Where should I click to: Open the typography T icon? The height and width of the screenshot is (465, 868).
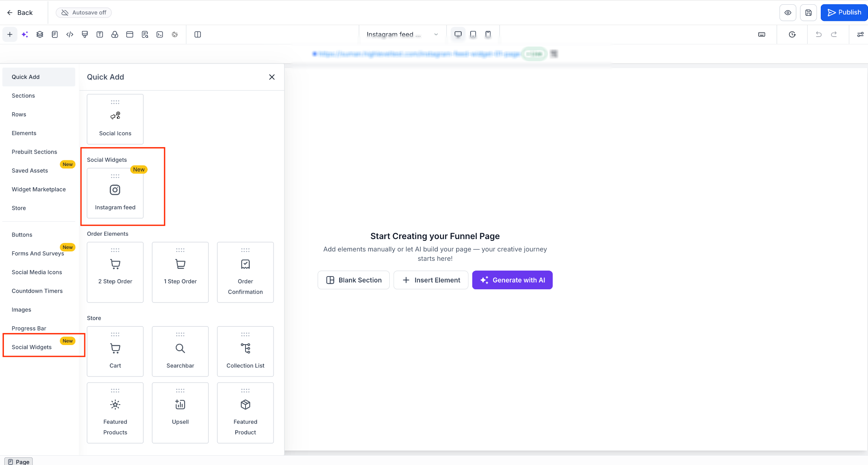100,34
